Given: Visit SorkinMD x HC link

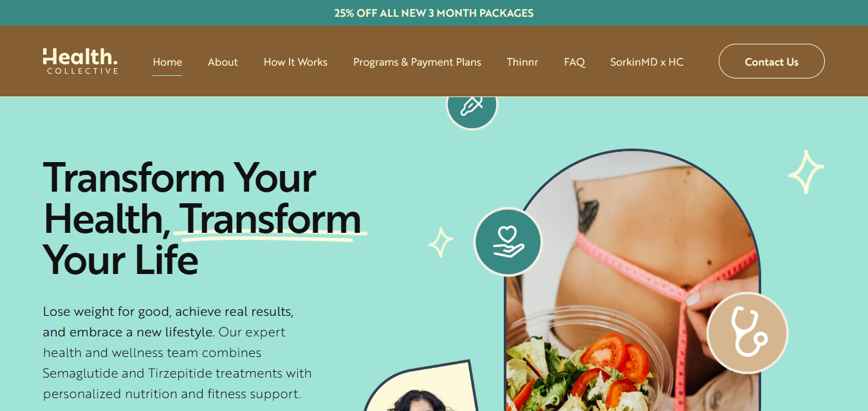Looking at the screenshot, I should tap(647, 62).
